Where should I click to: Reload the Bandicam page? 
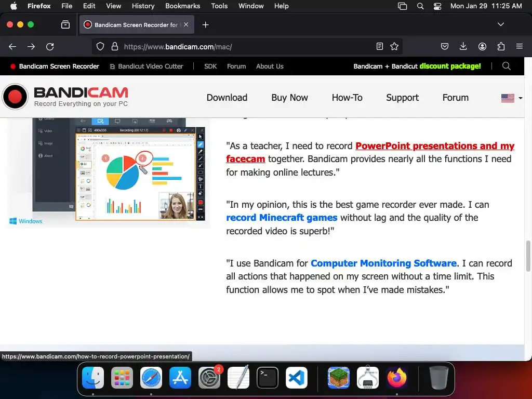tap(50, 46)
